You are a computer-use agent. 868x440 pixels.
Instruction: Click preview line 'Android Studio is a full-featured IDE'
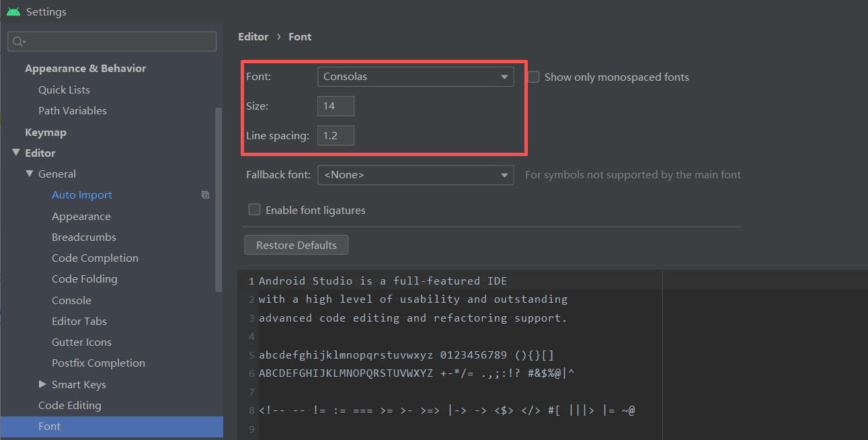tap(383, 281)
